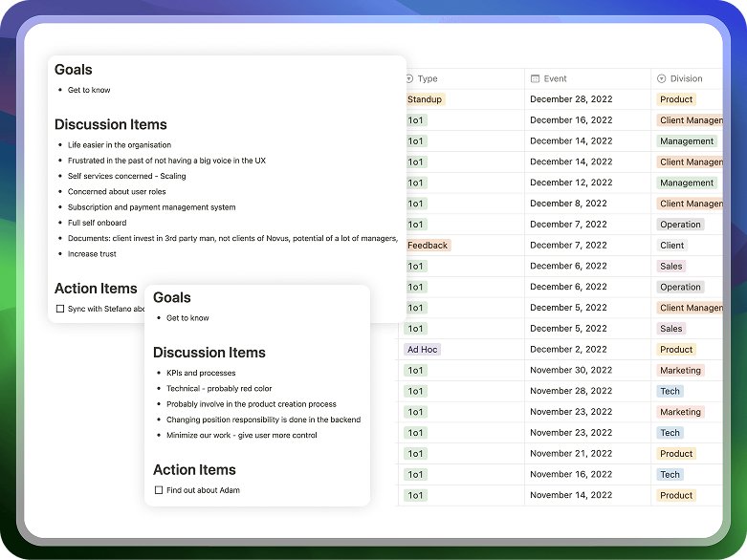Click the 1o1 tag in December 16 row
This screenshot has width=747, height=560.
click(x=415, y=120)
